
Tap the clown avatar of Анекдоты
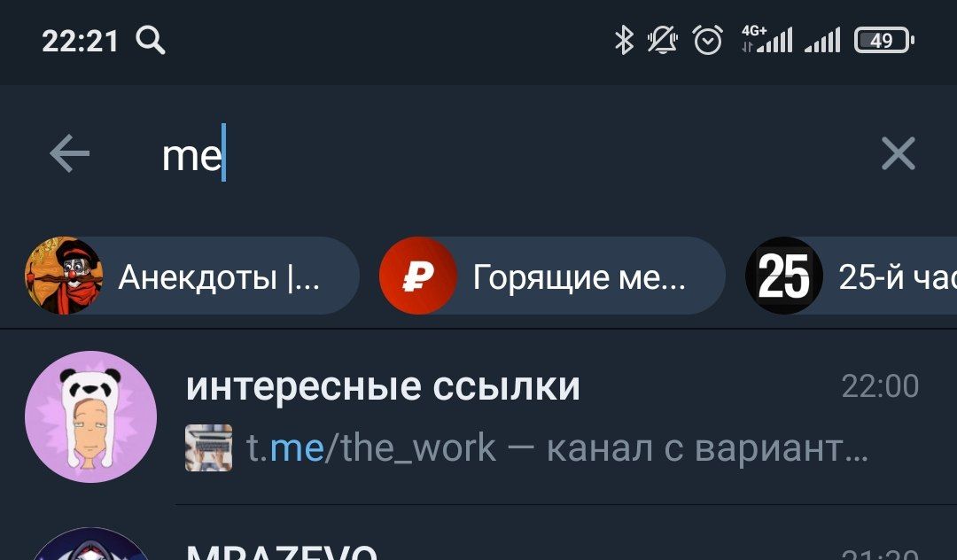click(64, 276)
